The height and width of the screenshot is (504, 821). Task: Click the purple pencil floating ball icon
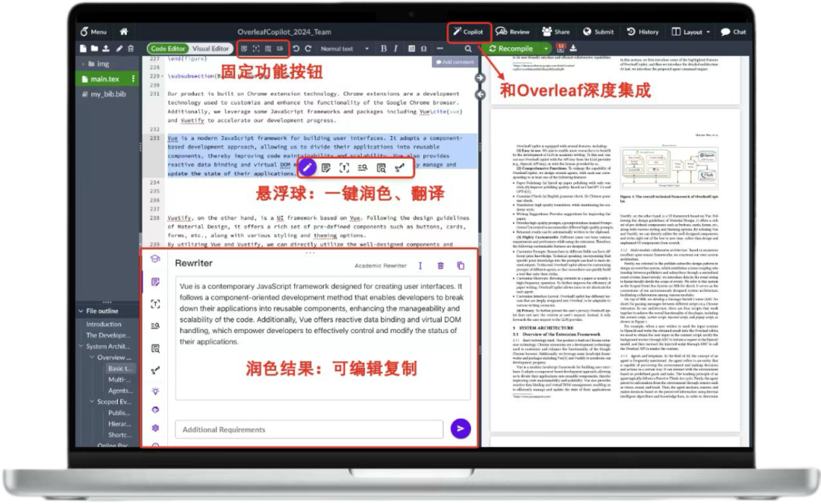point(307,167)
